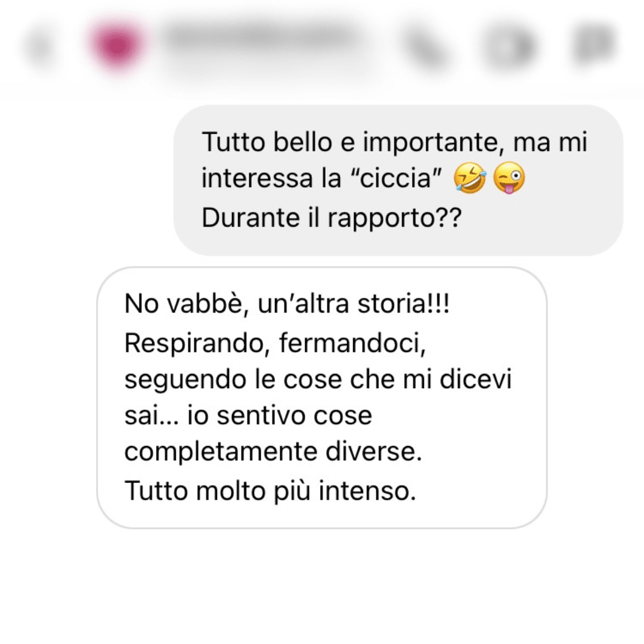Tap the line "Durante il rapporto??"
The image size is (644, 644).
pyautogui.click(x=332, y=217)
